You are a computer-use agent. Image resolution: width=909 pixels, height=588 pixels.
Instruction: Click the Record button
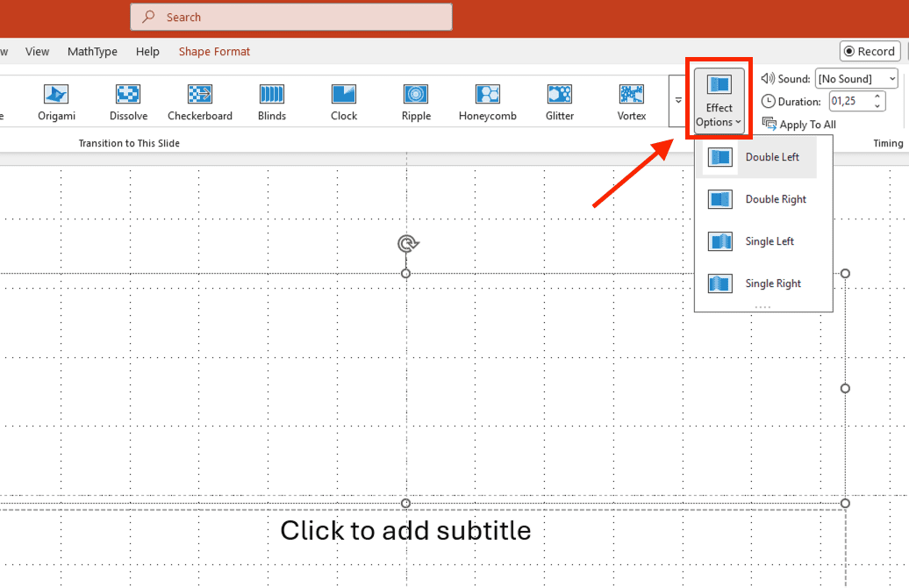tap(870, 51)
